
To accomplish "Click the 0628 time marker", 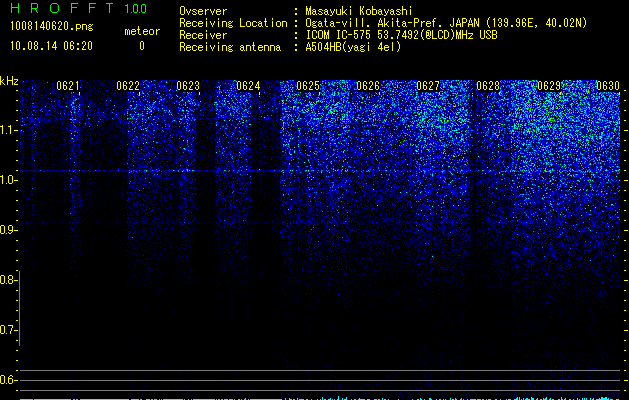I will click(x=488, y=86).
